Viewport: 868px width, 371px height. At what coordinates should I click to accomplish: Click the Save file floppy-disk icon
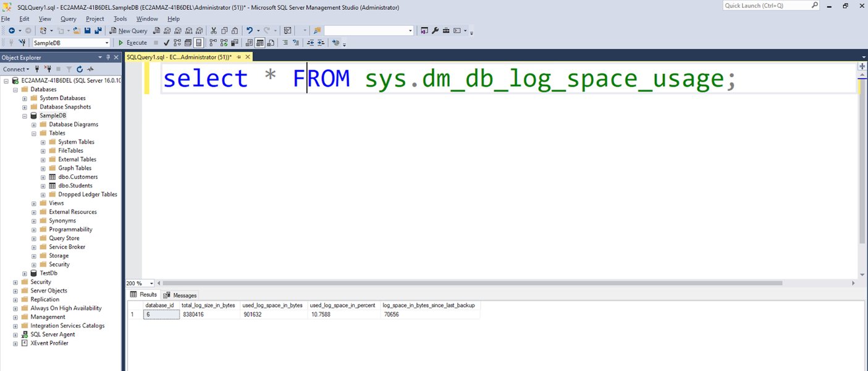click(88, 30)
